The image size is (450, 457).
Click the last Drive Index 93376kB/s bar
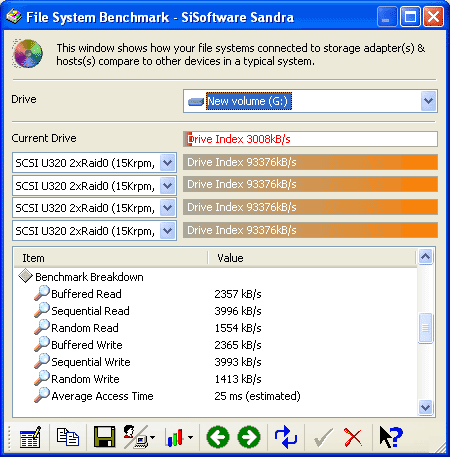click(310, 230)
